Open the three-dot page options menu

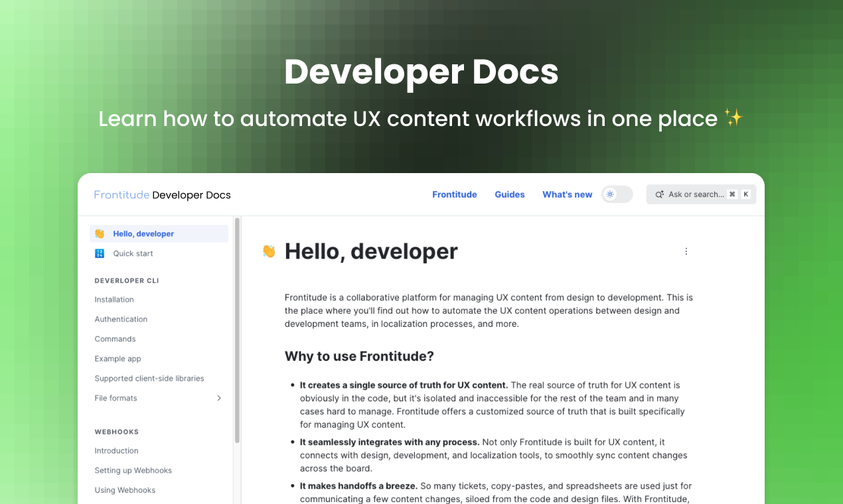tap(686, 251)
